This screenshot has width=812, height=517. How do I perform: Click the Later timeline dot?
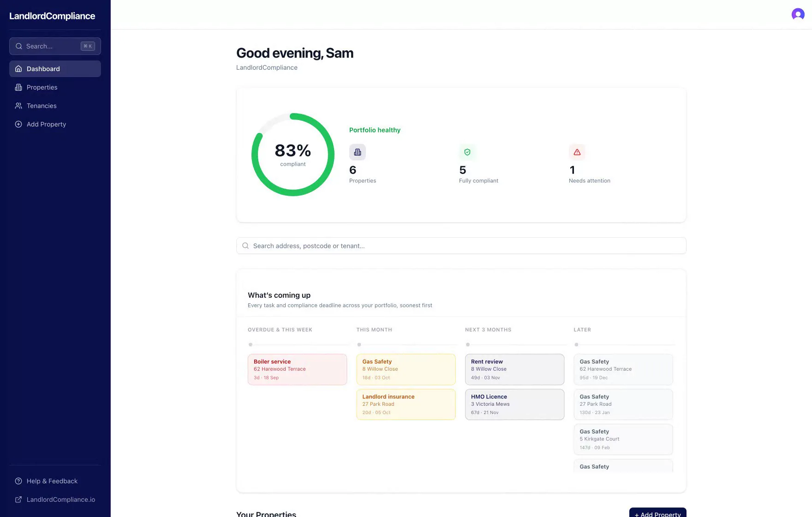tap(576, 344)
